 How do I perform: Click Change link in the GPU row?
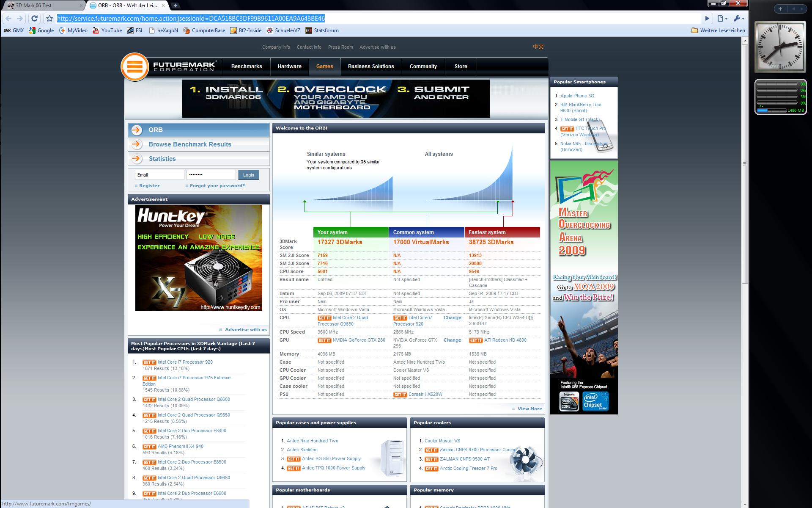pyautogui.click(x=453, y=340)
